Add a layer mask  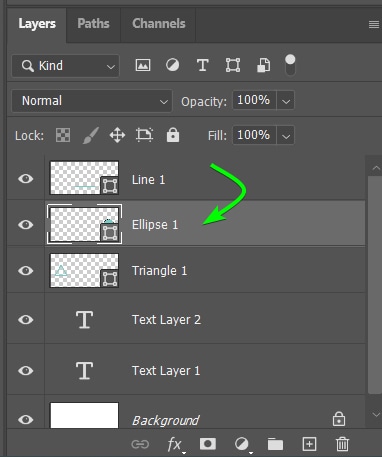[x=208, y=444]
